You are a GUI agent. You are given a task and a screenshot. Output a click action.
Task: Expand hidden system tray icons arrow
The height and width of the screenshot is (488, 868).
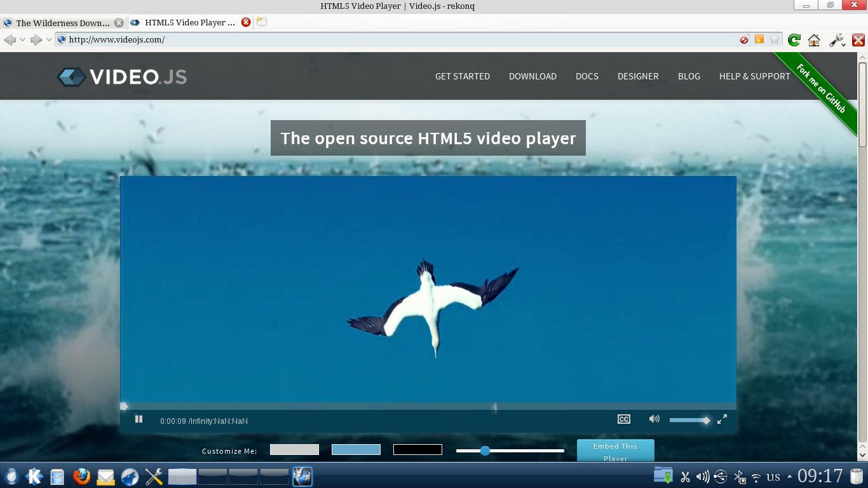pyautogui.click(x=790, y=477)
